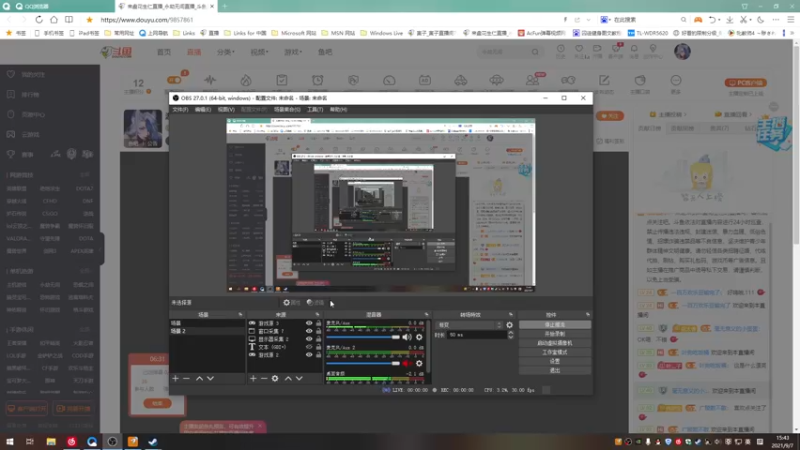The height and width of the screenshot is (450, 800).
Task: Show the hidden 文本 (GDI+) source
Action: click(309, 347)
